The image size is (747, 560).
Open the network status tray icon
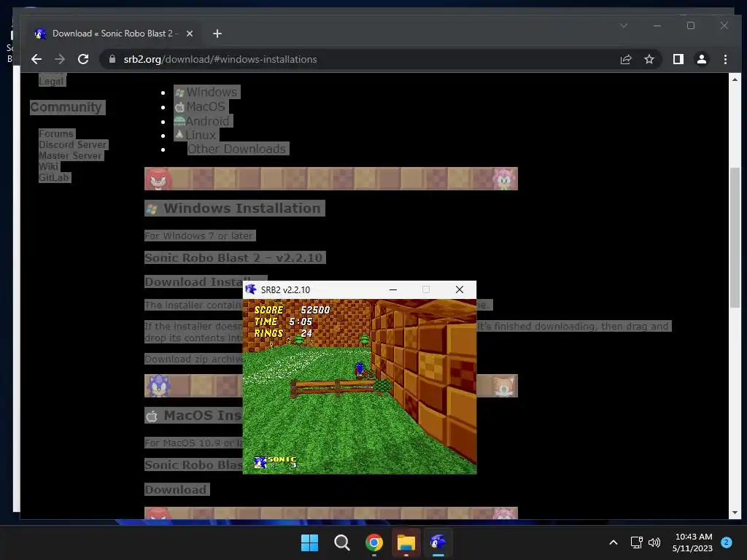(x=636, y=542)
